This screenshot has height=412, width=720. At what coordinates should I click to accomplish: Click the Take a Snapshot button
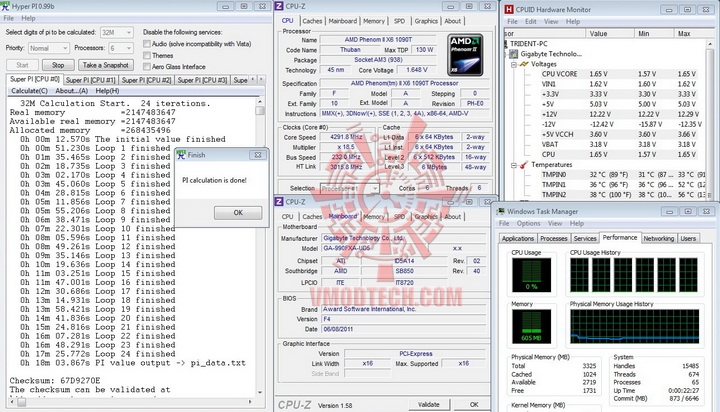pyautogui.click(x=106, y=65)
